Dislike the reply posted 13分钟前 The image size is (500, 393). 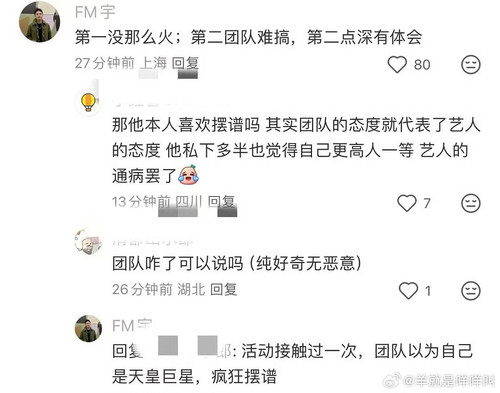[x=471, y=203]
